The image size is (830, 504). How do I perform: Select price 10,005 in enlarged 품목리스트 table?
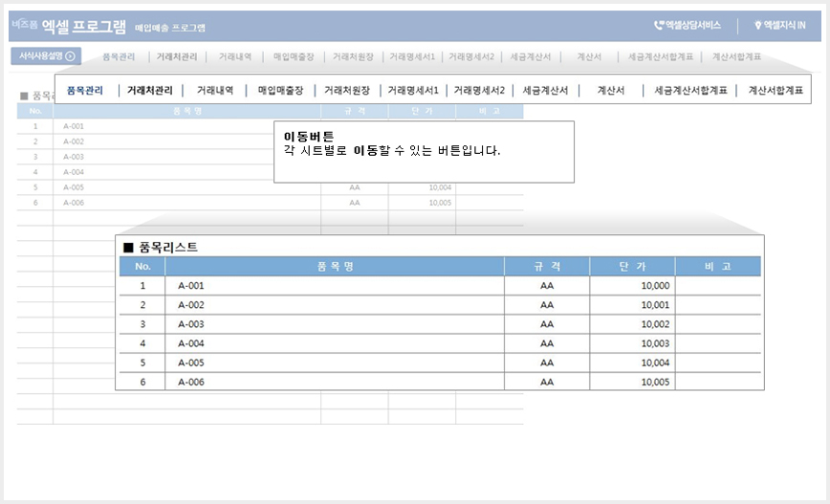point(633,382)
